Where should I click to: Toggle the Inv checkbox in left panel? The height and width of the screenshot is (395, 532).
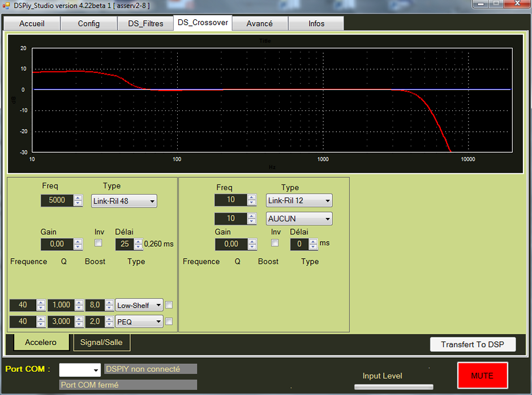click(x=98, y=243)
